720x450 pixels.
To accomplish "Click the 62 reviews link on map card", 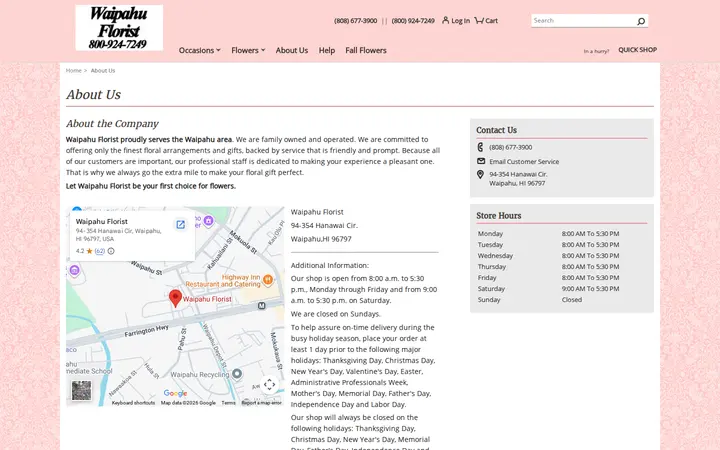I will coord(100,251).
